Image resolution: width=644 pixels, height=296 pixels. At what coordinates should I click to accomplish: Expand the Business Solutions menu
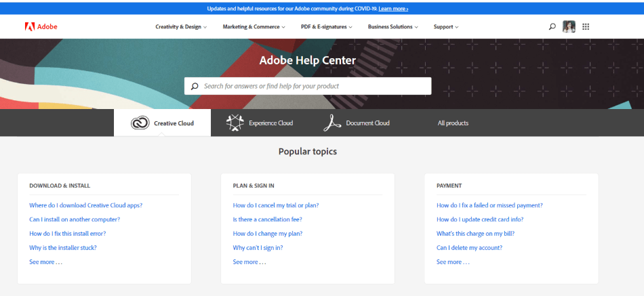click(x=393, y=26)
